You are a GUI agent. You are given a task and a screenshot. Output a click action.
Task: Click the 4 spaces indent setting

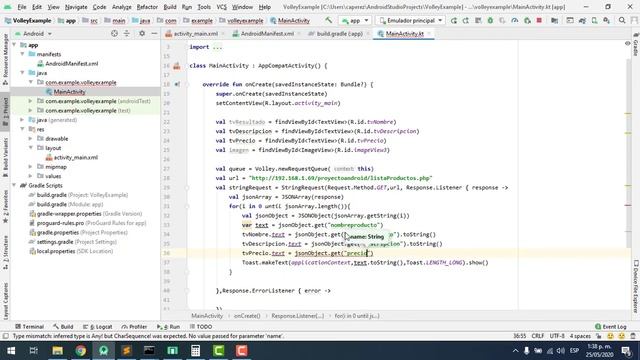(x=580, y=336)
